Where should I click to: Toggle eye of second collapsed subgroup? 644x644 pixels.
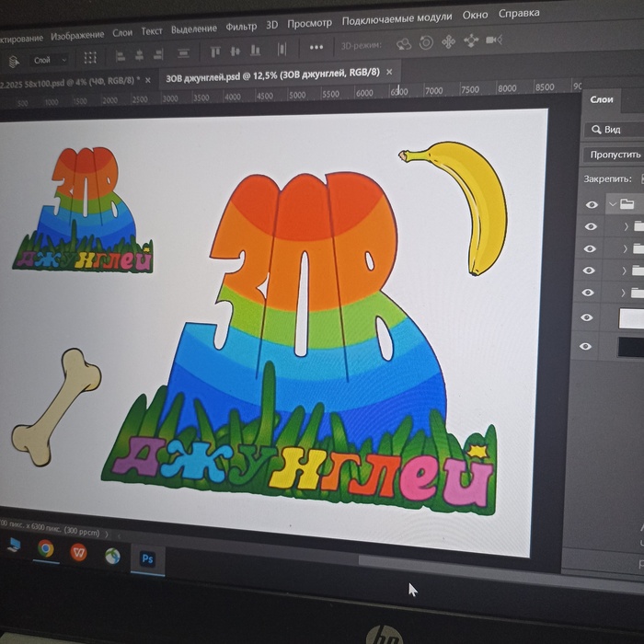(x=590, y=249)
